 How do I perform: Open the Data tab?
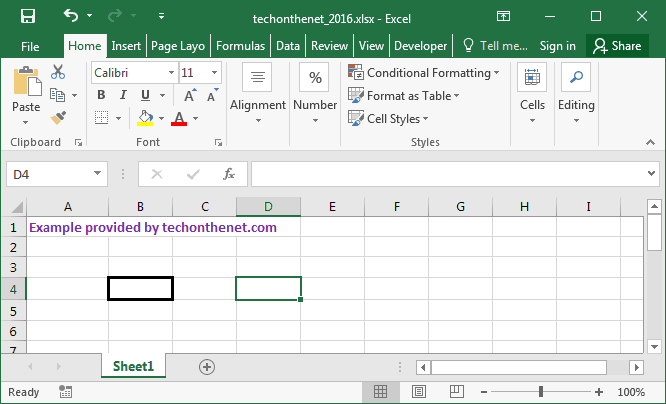click(288, 46)
